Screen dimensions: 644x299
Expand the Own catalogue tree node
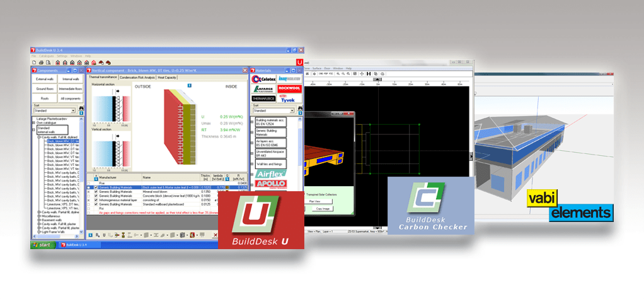pos(33,122)
